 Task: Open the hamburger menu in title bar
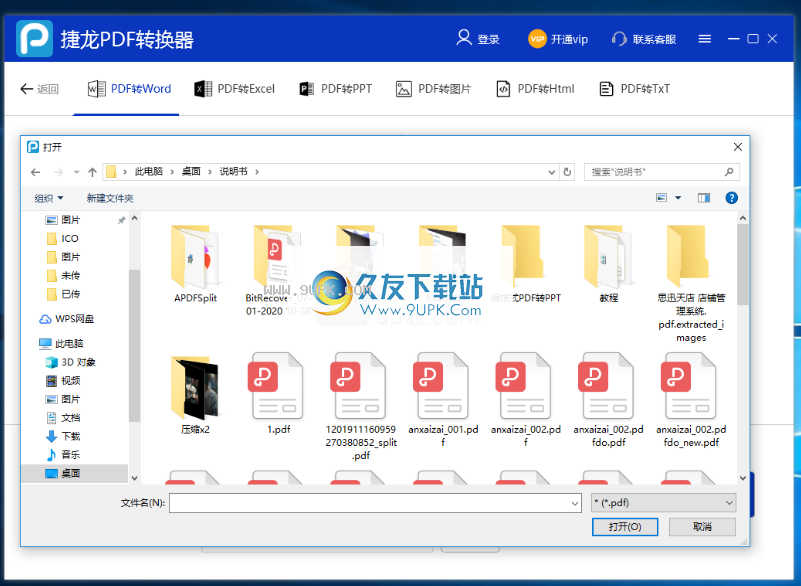click(704, 39)
